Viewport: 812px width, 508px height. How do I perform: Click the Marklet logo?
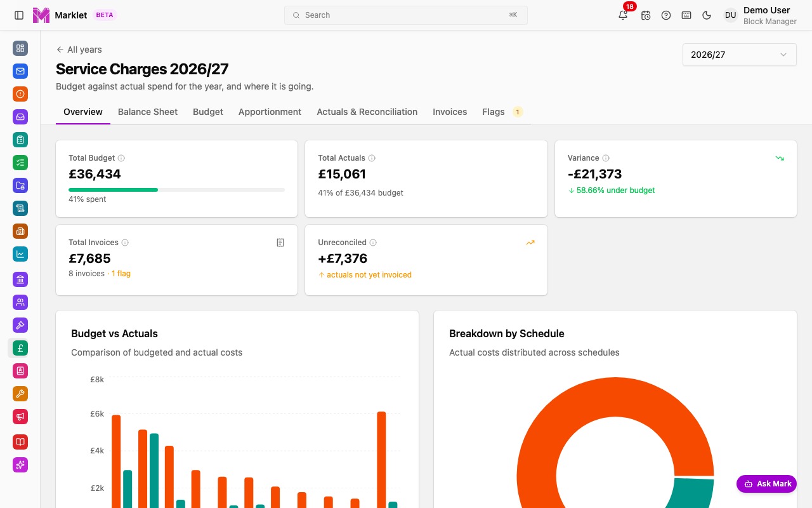tap(41, 15)
